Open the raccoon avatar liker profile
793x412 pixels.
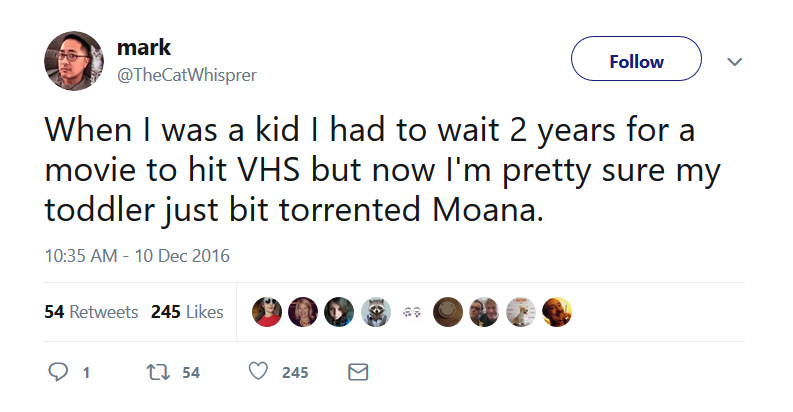coord(376,311)
